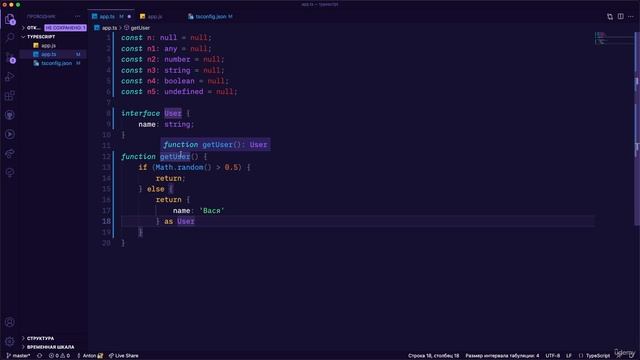
Task: Change the LF end-of-line sequence
Action: (569, 356)
